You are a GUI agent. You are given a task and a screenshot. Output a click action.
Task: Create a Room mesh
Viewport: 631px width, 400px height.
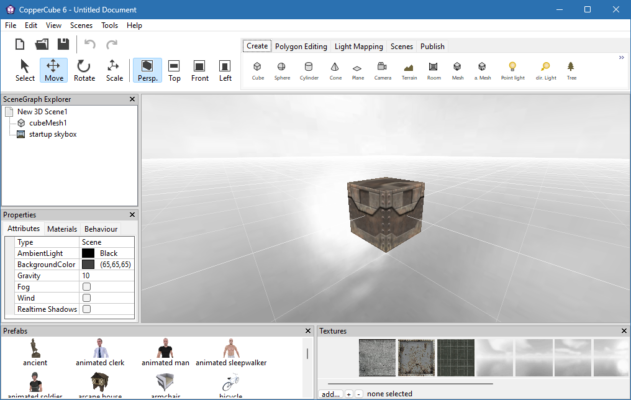433,71
